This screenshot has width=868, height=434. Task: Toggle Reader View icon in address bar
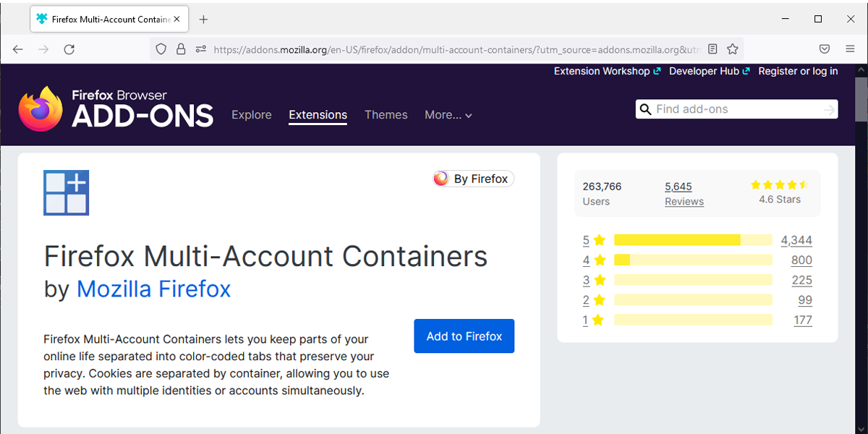click(x=712, y=49)
